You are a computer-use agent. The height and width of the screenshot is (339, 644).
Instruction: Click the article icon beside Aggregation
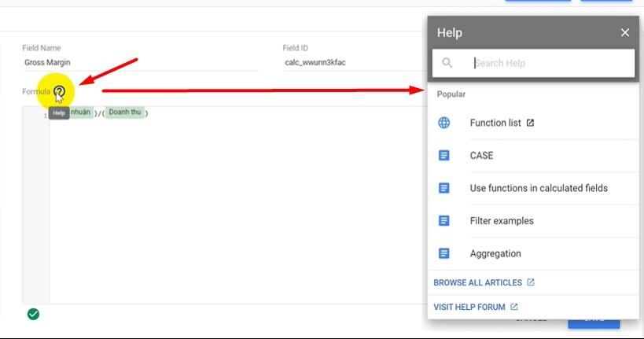click(x=444, y=253)
